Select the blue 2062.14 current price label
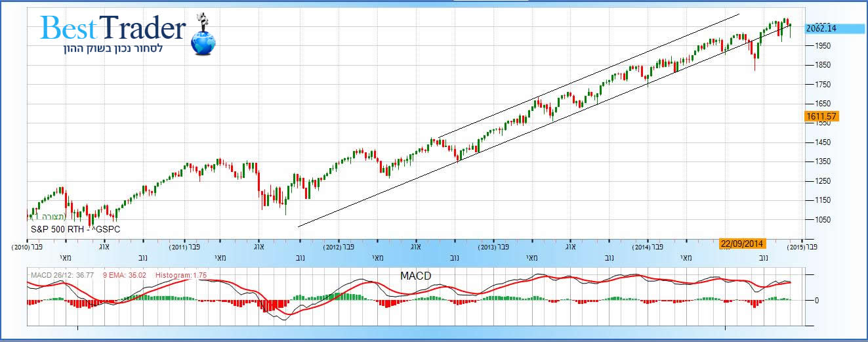868x342 pixels. (x=827, y=29)
